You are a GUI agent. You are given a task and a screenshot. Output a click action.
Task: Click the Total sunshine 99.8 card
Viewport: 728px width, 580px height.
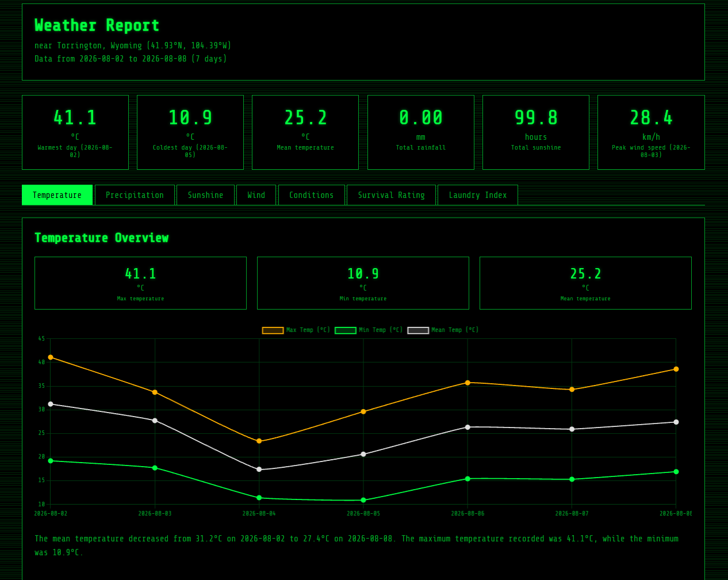click(x=536, y=132)
